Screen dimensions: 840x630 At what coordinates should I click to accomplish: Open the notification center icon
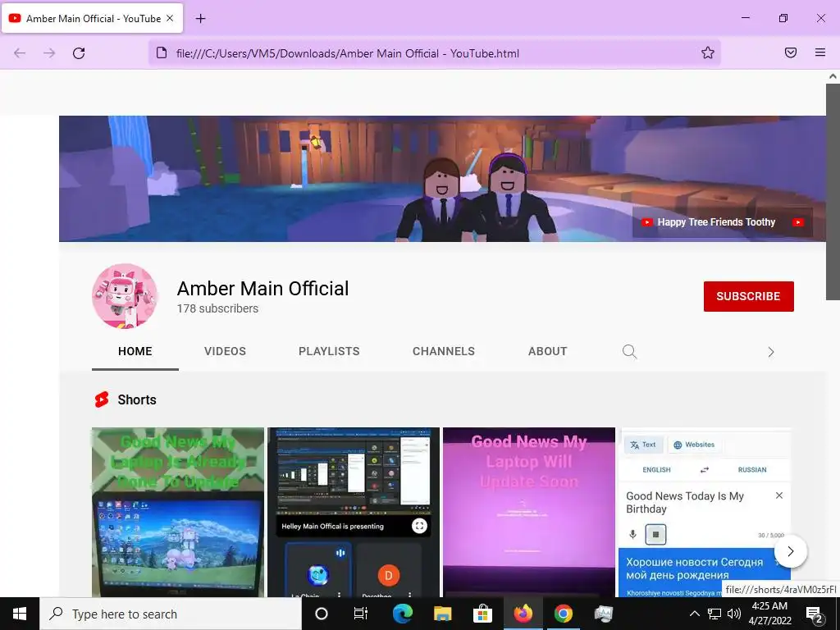pos(815,614)
